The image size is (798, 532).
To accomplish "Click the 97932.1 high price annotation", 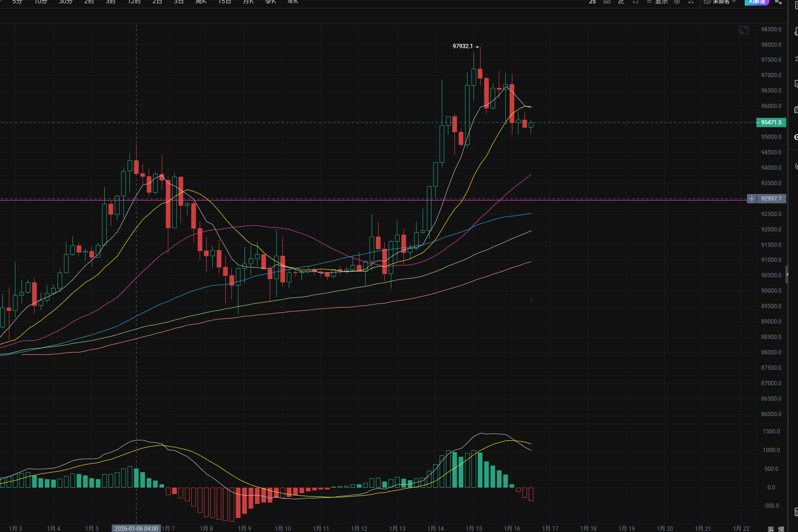I will pyautogui.click(x=462, y=46).
